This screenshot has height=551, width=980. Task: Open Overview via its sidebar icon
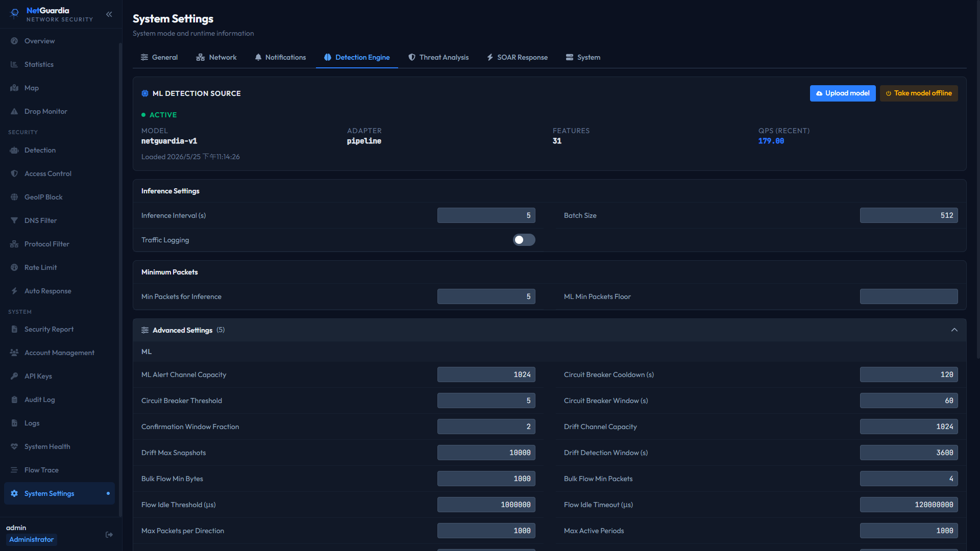[x=14, y=41]
